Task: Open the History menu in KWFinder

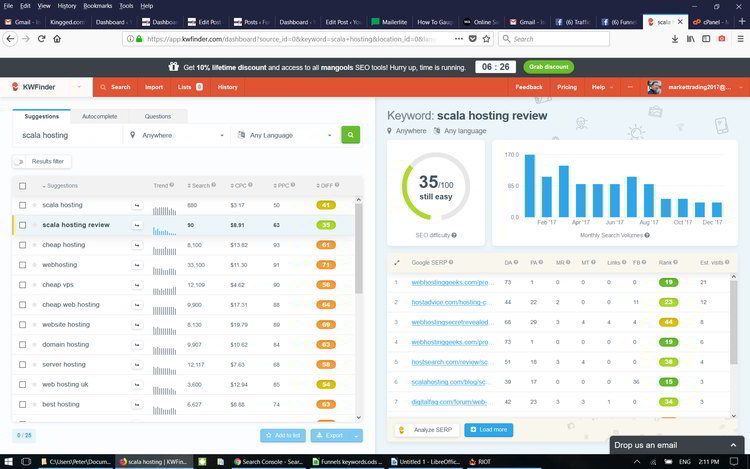Action: pyautogui.click(x=228, y=87)
